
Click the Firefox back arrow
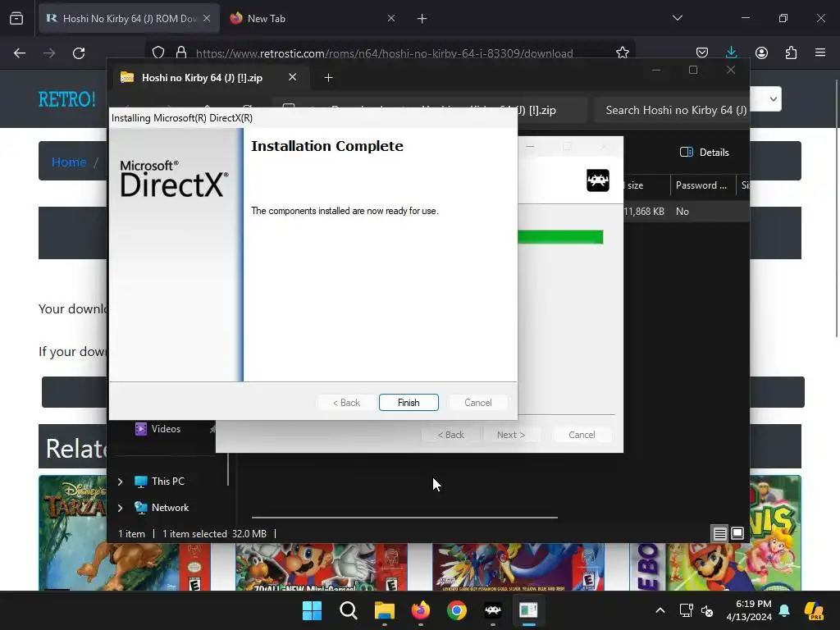click(x=20, y=53)
